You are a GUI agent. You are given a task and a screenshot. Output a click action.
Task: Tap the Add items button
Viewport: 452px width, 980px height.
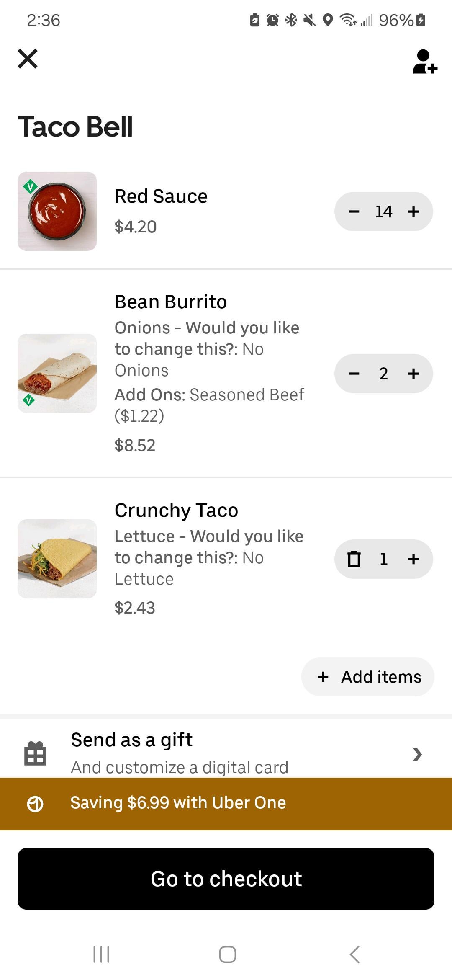pos(368,677)
